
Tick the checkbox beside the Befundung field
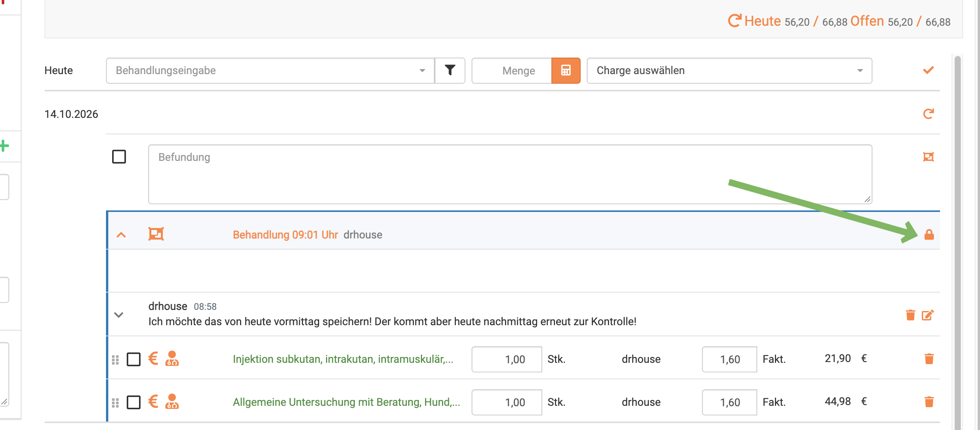(119, 157)
